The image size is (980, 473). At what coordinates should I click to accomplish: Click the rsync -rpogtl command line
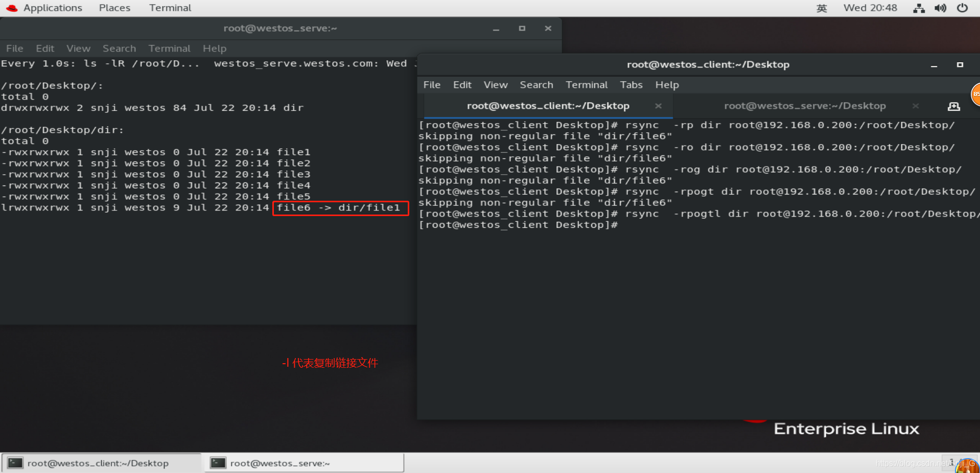(699, 214)
